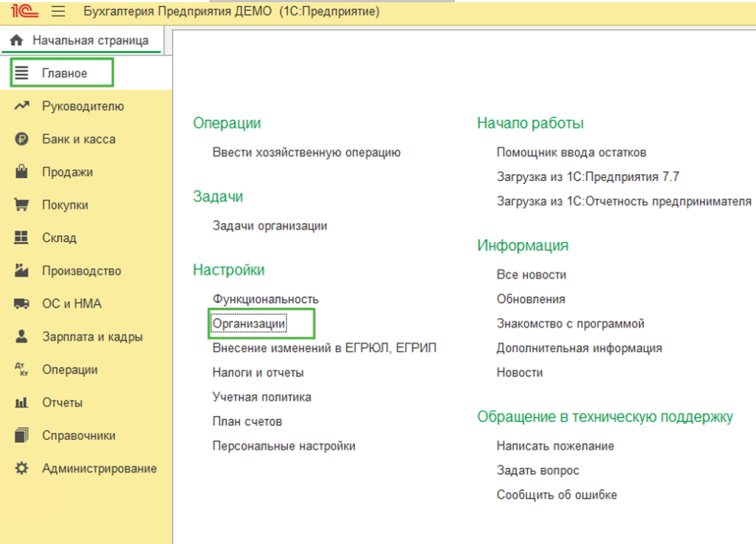Open Зарплата и кадры section
The height and width of the screenshot is (544, 756).
coord(92,337)
